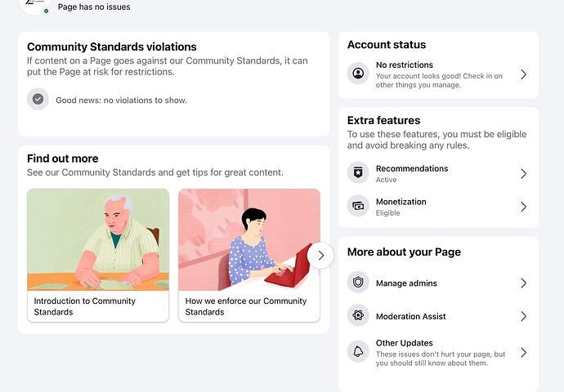Click the Page profile picture at top
This screenshot has width=564, height=392.
pos(34,5)
